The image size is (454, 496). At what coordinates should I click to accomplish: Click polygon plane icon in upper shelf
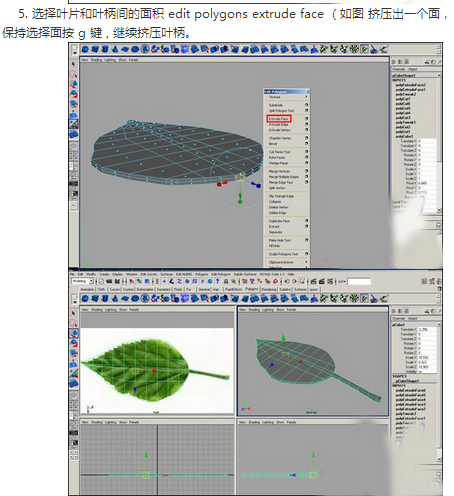point(125,49)
